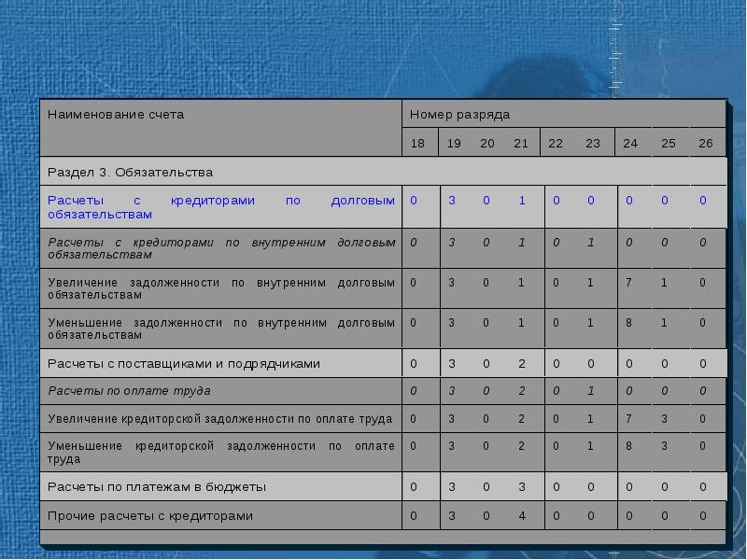
Task: Click italic digit 2 in 'Расчеты по оплате труда' row
Action: (x=522, y=390)
